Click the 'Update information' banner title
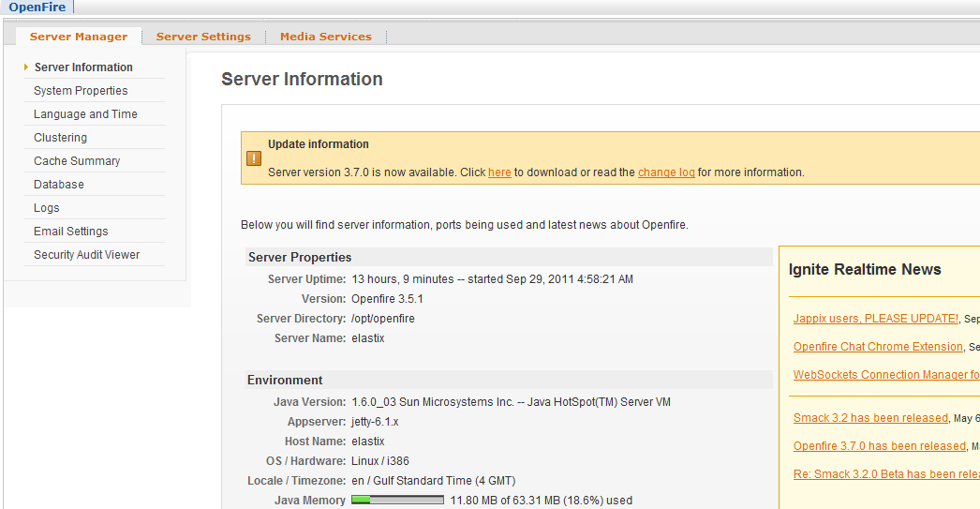 [319, 144]
